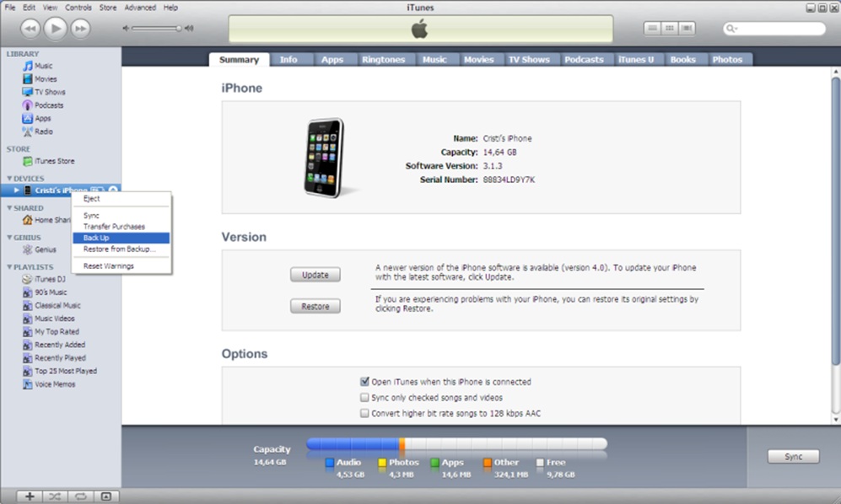The width and height of the screenshot is (841, 504).
Task: Open the File menu
Action: tap(10, 8)
